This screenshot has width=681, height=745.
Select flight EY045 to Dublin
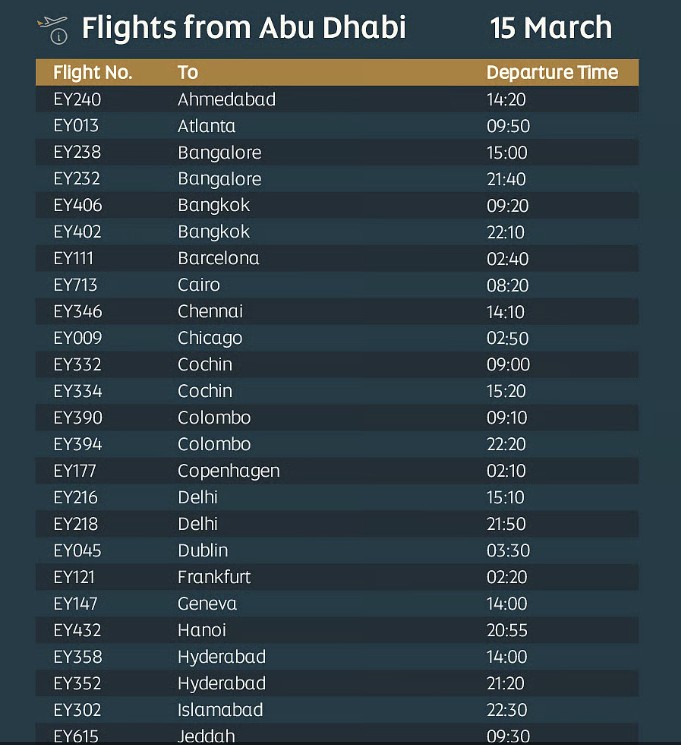coord(337,551)
